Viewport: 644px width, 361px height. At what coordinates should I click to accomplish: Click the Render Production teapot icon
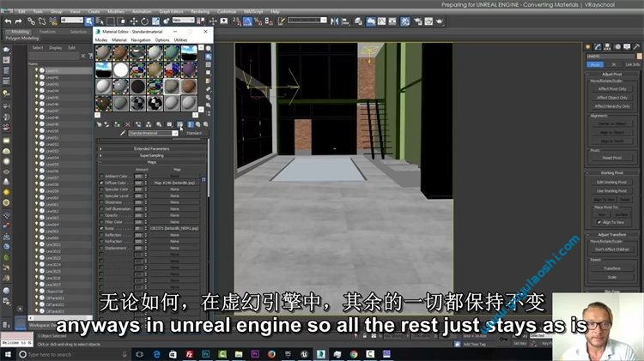point(440,21)
